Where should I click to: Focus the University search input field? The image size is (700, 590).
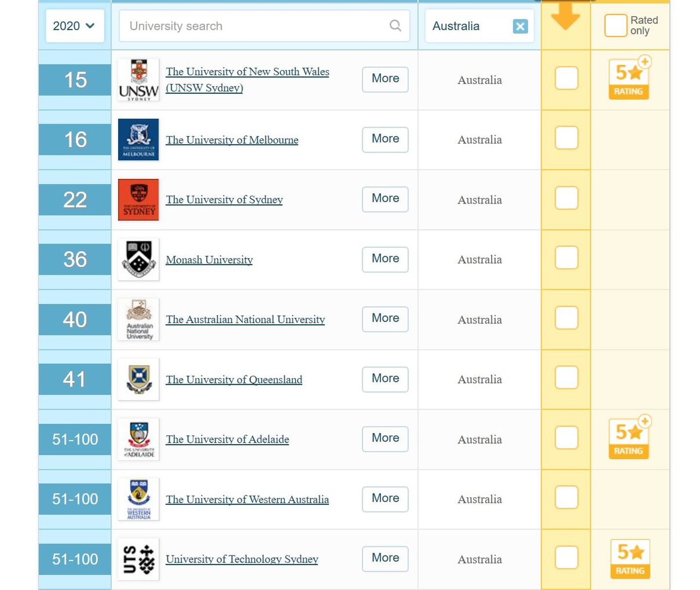click(264, 26)
